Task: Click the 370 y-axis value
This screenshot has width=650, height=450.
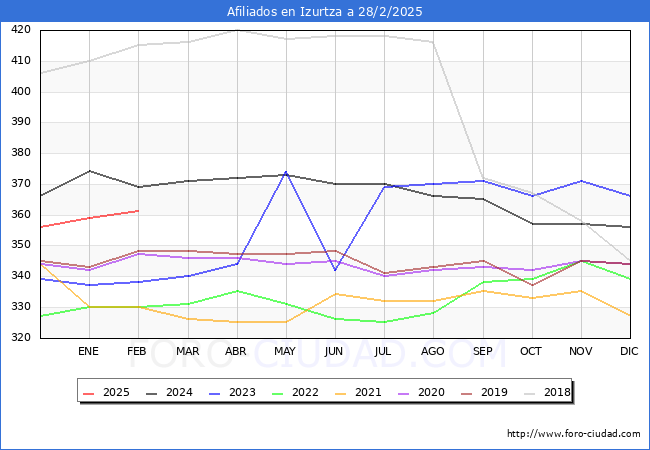Action: pos(21,183)
